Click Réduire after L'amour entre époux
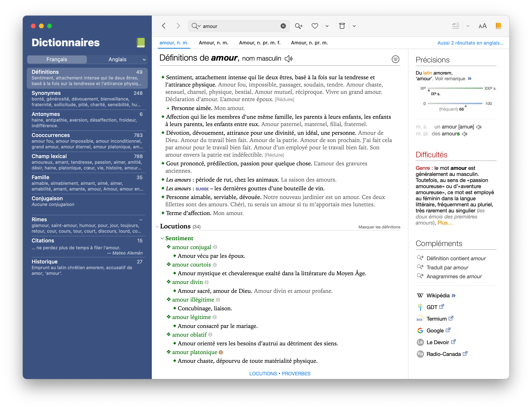This screenshot has height=409, width=532. 284,100
